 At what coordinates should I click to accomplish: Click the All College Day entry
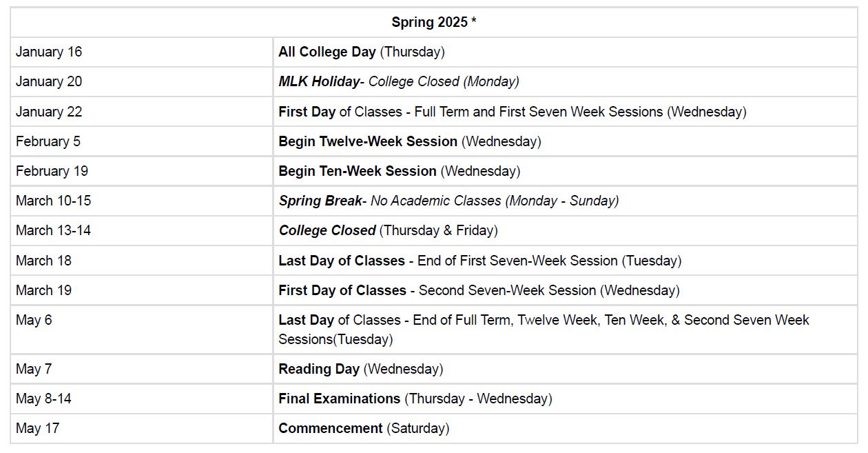[x=362, y=52]
